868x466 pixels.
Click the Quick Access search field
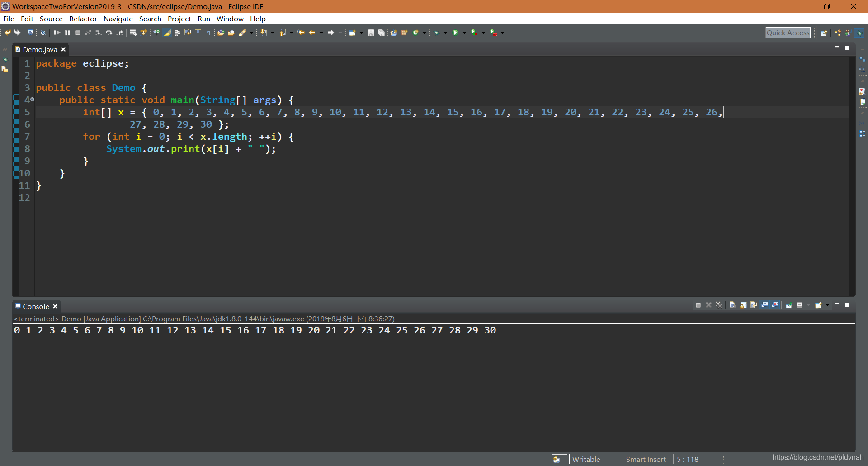[788, 33]
